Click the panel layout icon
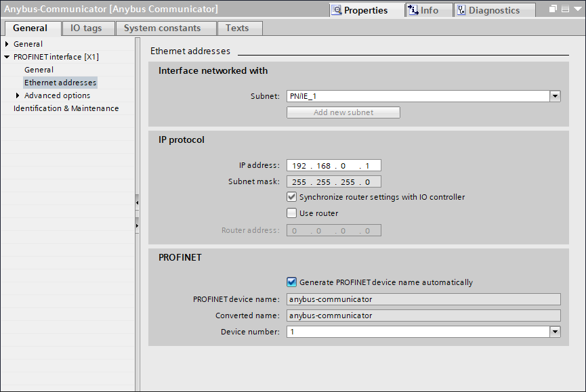586x392 pixels. click(x=564, y=9)
